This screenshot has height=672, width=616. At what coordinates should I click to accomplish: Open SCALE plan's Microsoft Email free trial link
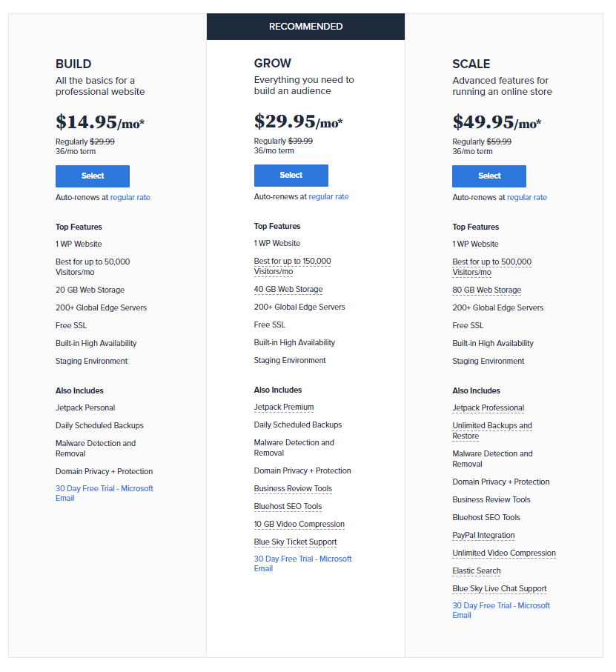(x=501, y=611)
